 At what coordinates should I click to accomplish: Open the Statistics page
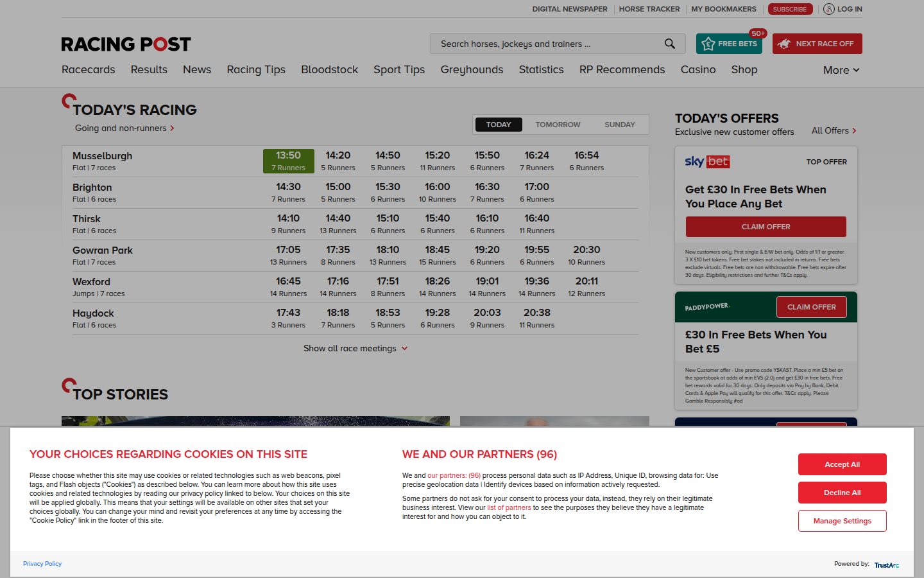click(x=541, y=69)
